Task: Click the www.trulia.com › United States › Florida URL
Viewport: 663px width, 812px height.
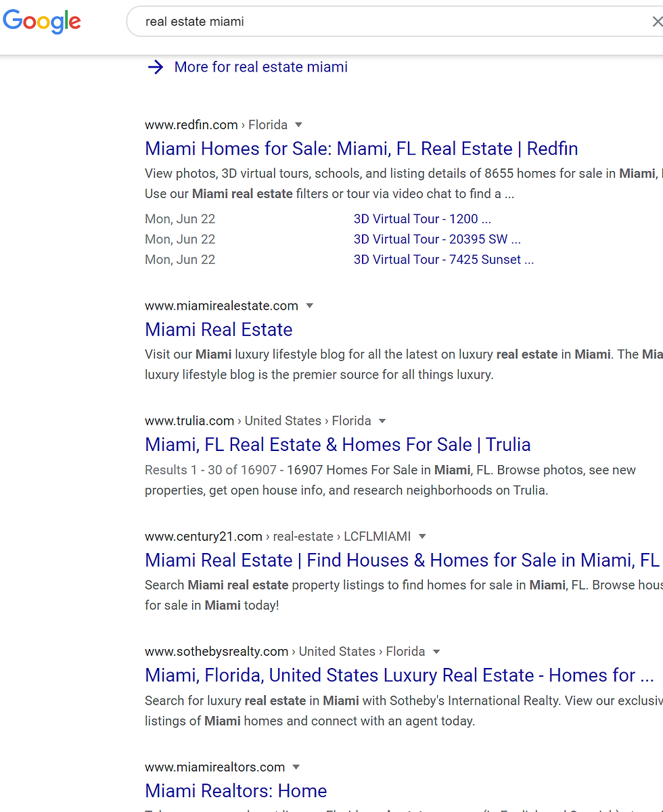Action: 258,421
